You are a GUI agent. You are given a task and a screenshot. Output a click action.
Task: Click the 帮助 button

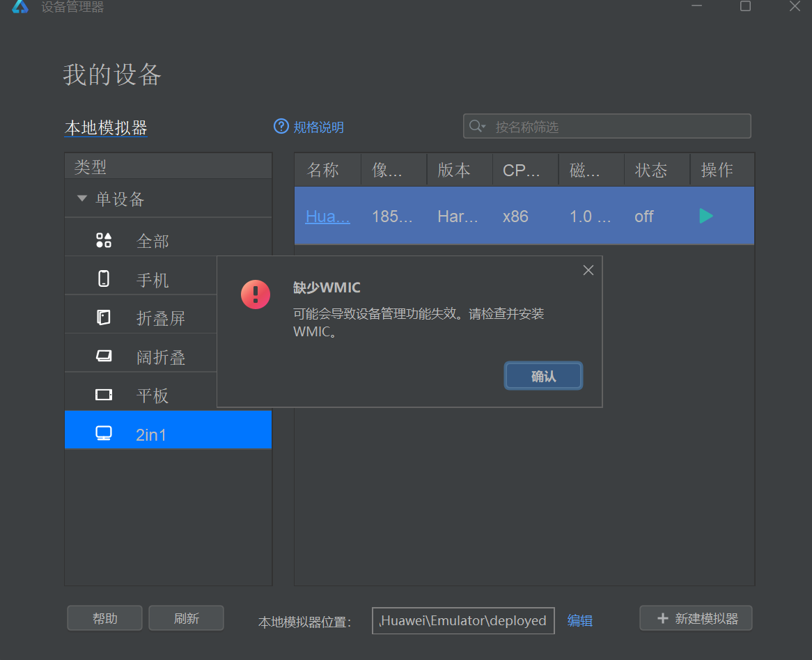(x=104, y=618)
